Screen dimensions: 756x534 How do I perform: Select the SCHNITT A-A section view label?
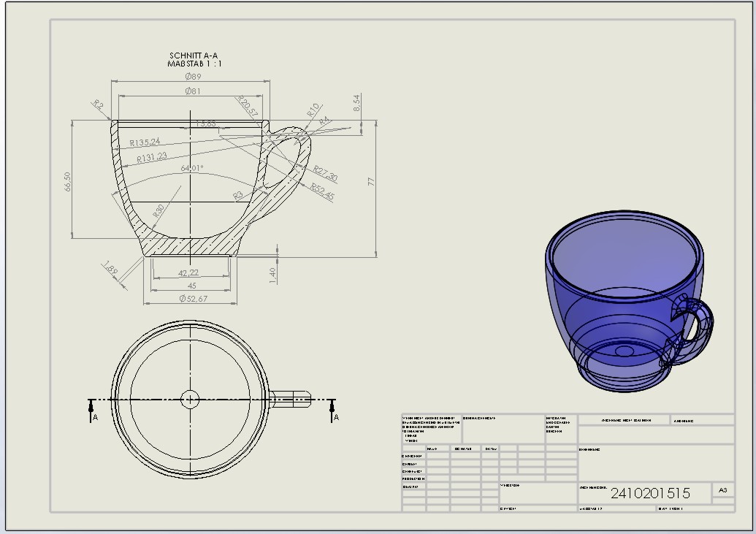coord(194,56)
